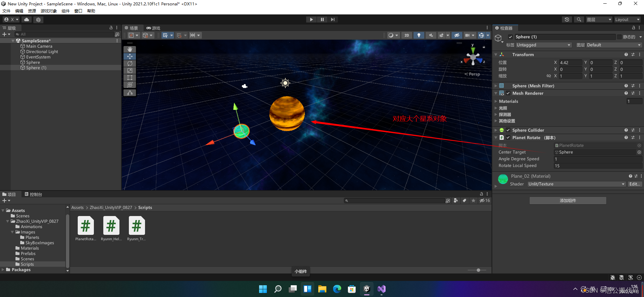This screenshot has height=297, width=644.
Task: Open the 游戏对象 menu
Action: [x=49, y=11]
